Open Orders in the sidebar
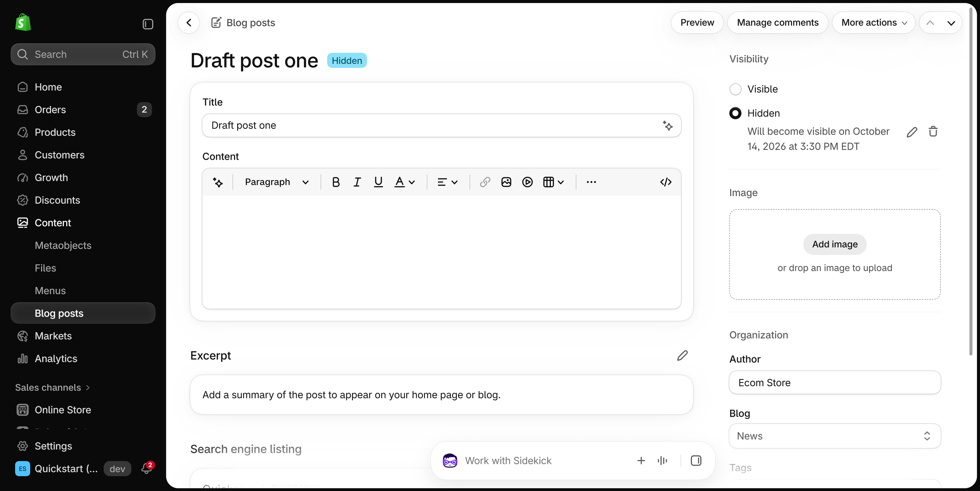980x491 pixels. tap(83, 110)
